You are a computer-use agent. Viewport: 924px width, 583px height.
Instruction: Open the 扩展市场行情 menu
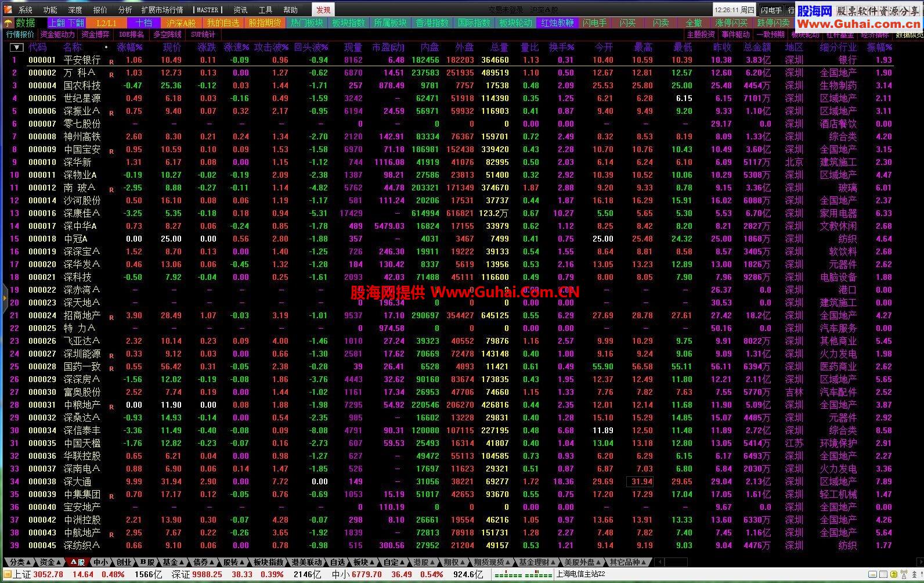(162, 10)
